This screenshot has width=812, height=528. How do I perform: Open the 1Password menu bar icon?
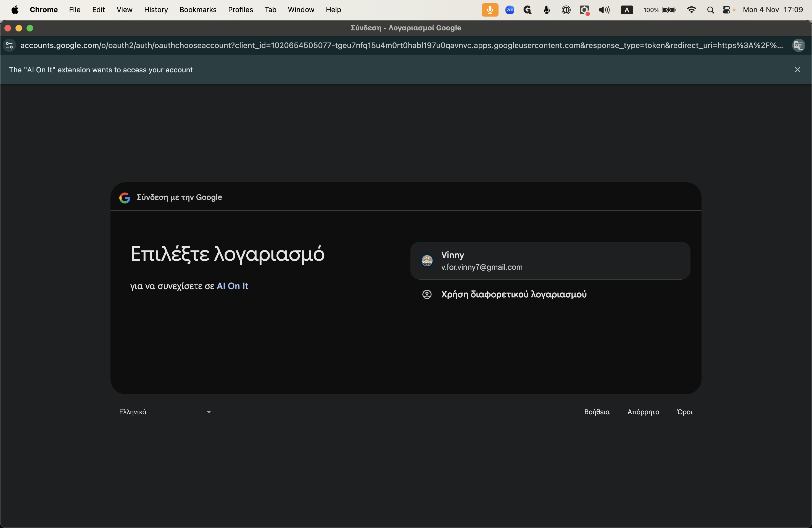pos(566,10)
